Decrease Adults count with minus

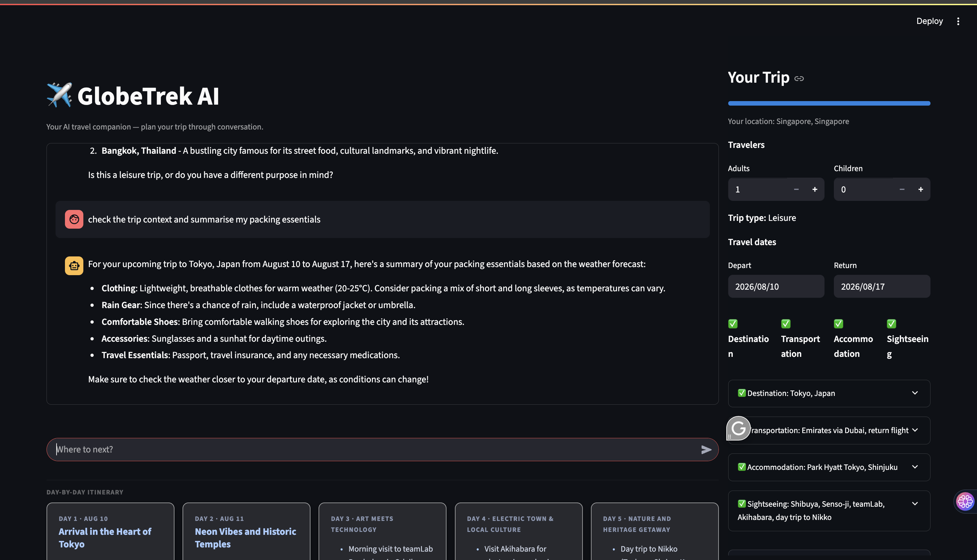[796, 189]
